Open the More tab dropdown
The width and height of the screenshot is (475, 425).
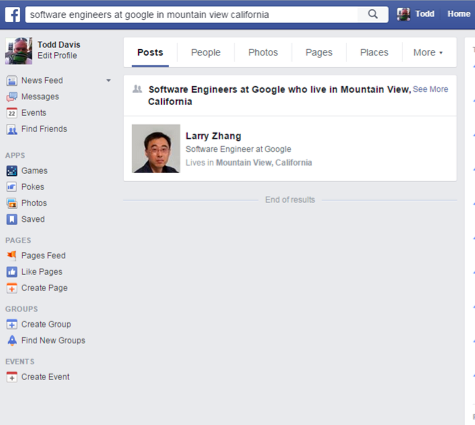click(x=428, y=53)
